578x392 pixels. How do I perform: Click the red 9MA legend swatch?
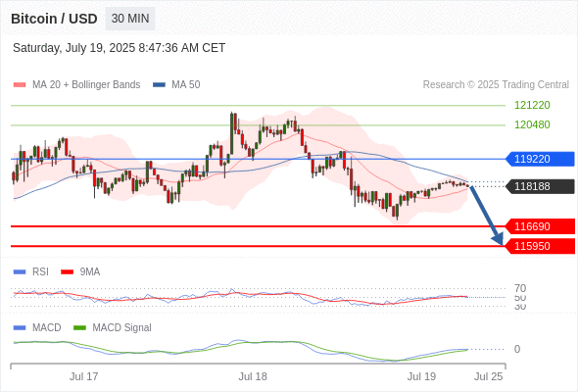pyautogui.click(x=67, y=272)
